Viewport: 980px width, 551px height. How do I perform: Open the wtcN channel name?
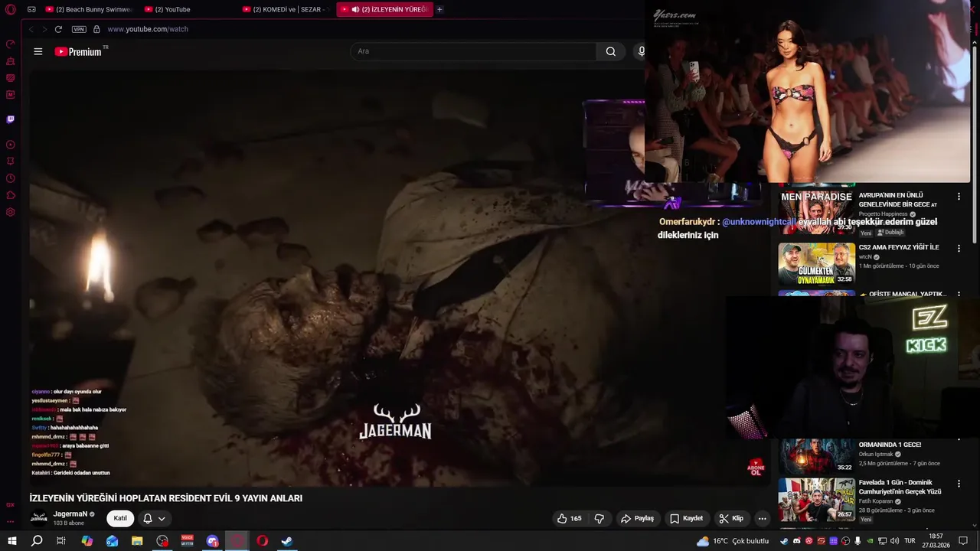pos(866,257)
